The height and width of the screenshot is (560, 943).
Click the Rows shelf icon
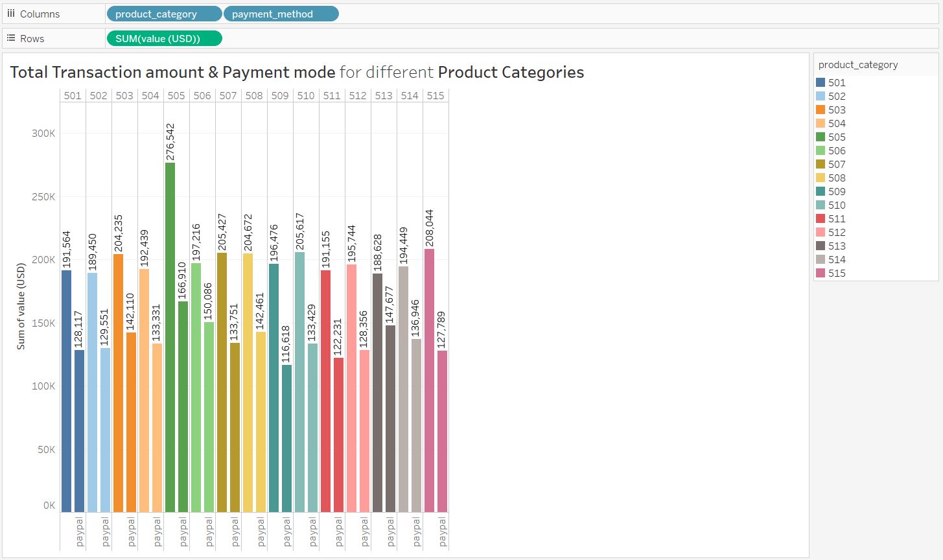click(x=11, y=38)
